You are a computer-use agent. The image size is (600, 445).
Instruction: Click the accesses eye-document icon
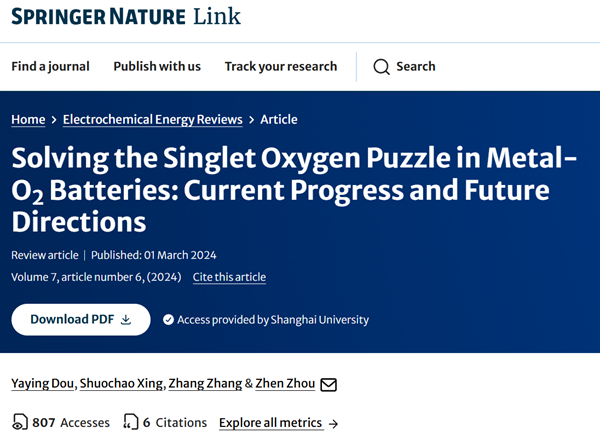coord(20,422)
